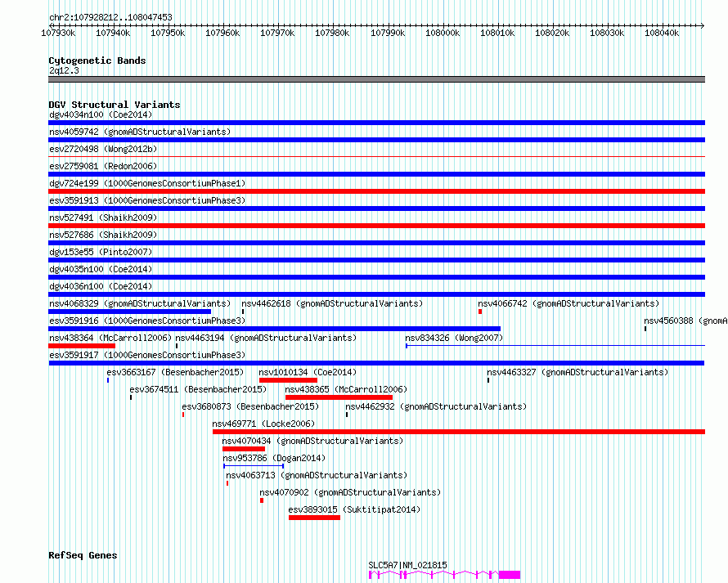Image resolution: width=728 pixels, height=583 pixels.
Task: Click nsv834326 (Wong2007) label
Action: pos(454,338)
